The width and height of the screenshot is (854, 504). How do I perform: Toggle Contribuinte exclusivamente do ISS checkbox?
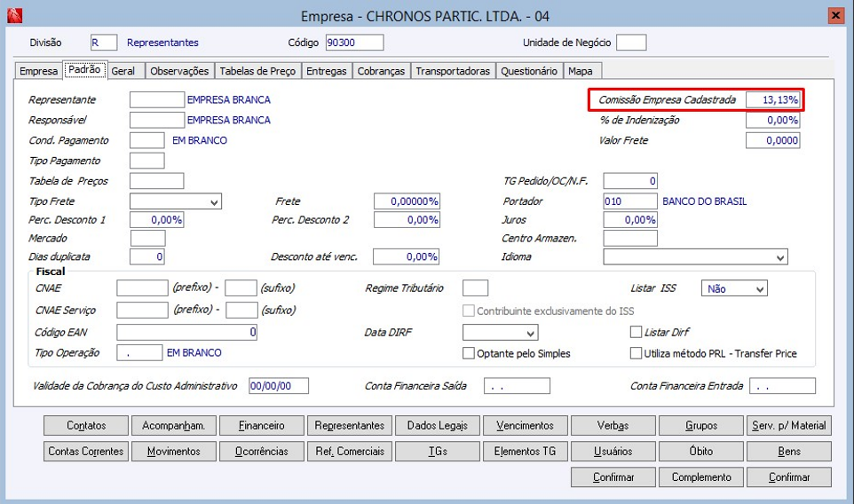pos(469,311)
